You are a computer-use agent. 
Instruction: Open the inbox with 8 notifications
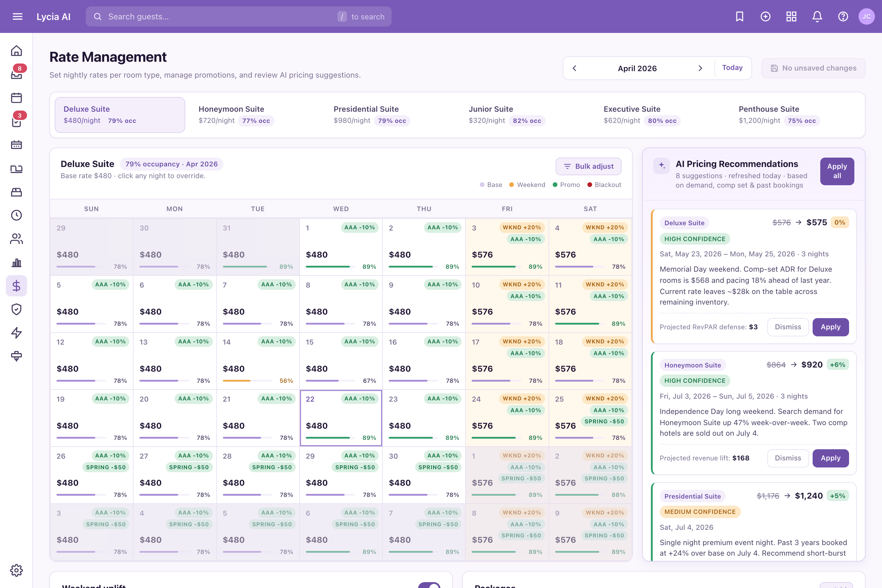pos(16,74)
